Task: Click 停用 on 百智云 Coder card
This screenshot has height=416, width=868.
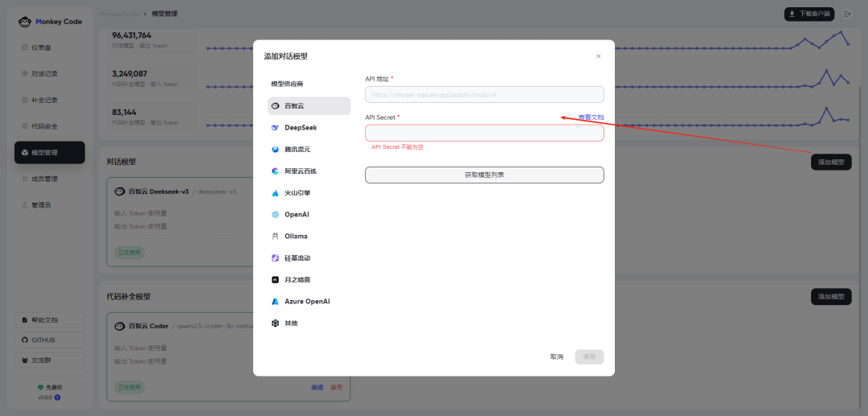Action: 336,387
